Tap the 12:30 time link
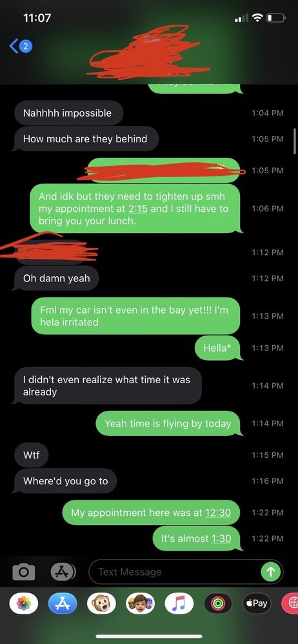Viewport: 298px width, 644px height. [218, 513]
